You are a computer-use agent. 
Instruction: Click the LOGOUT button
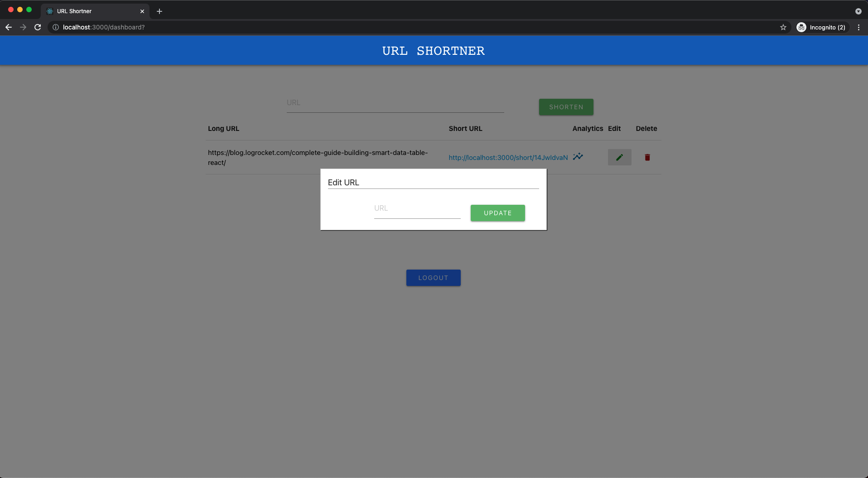pos(433,277)
